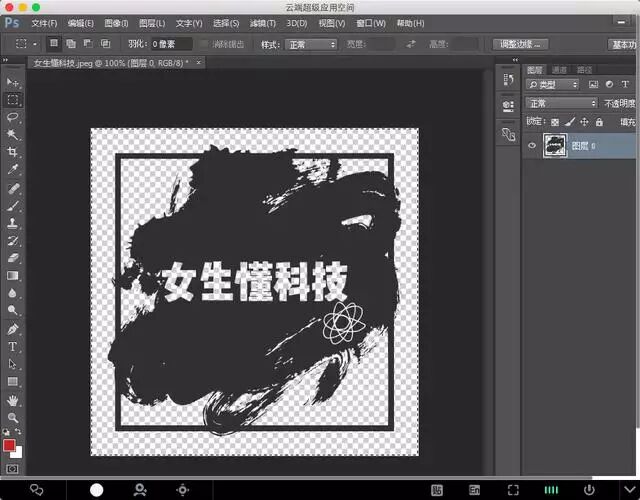The height and width of the screenshot is (500, 640).
Task: Click the red foreground color swatch
Action: (x=9, y=445)
